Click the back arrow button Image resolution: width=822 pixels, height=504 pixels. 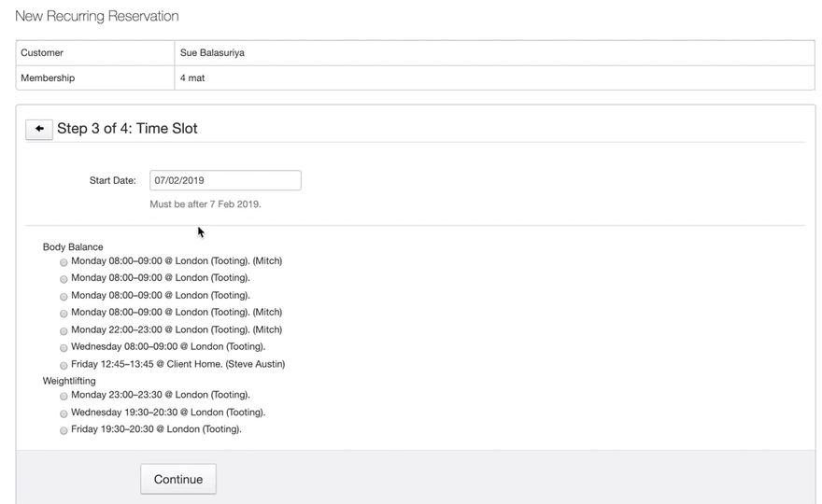pyautogui.click(x=39, y=129)
